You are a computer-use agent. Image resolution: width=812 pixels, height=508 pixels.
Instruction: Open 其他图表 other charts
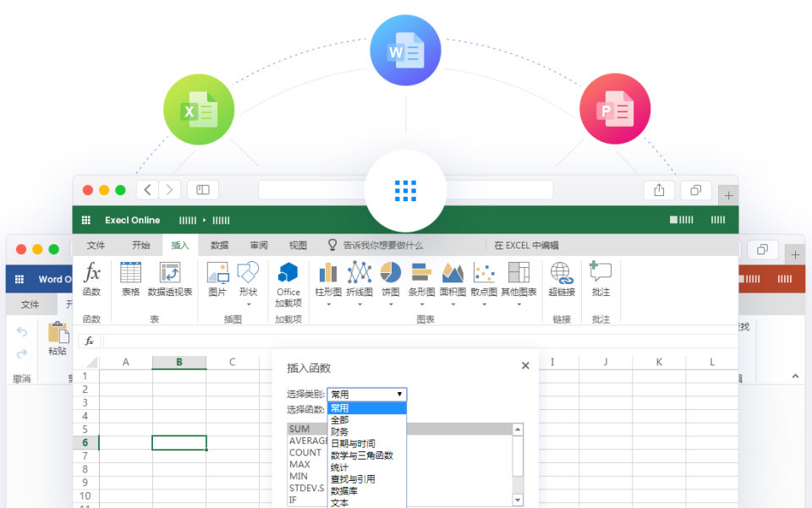click(518, 283)
